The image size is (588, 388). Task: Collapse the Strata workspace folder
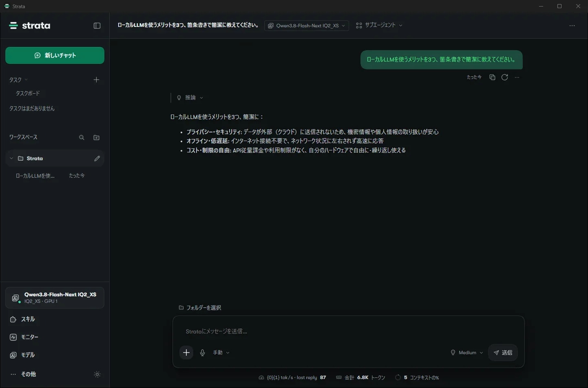(x=11, y=159)
